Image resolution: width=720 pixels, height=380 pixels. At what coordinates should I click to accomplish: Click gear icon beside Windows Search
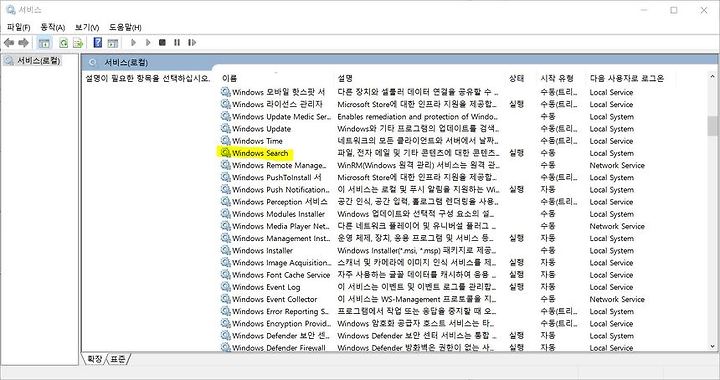225,152
